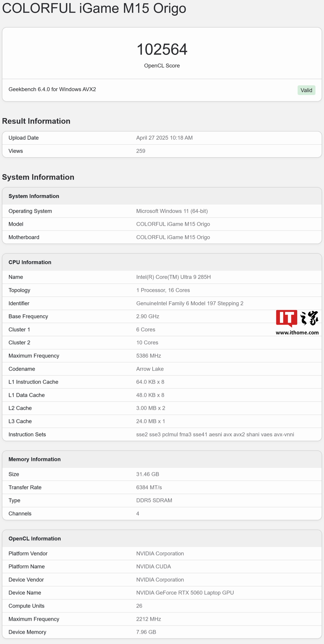Select the Instruction Sets list value
This screenshot has width=324, height=644.
pyautogui.click(x=215, y=434)
